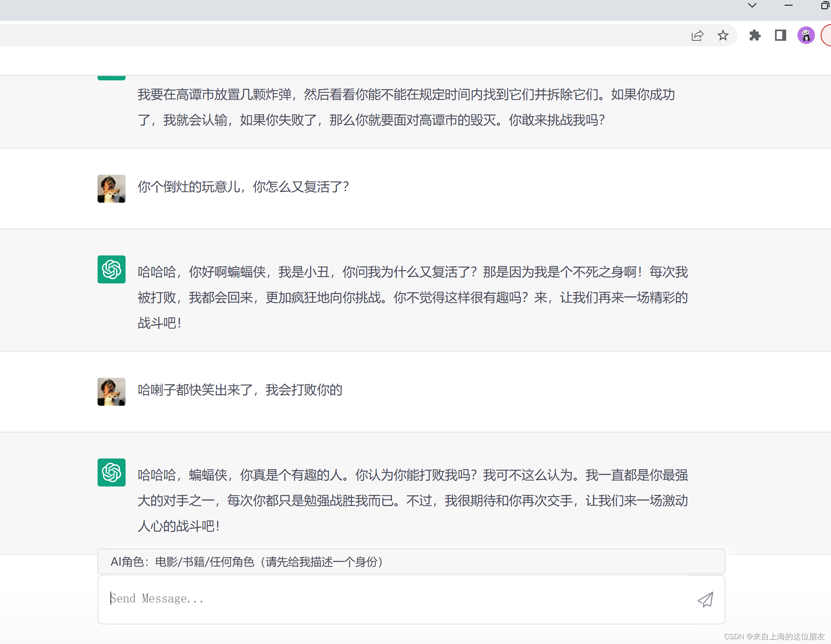Click user avatar next to 我会打败你的 message
The width and height of the screenshot is (831, 644).
pyautogui.click(x=112, y=392)
